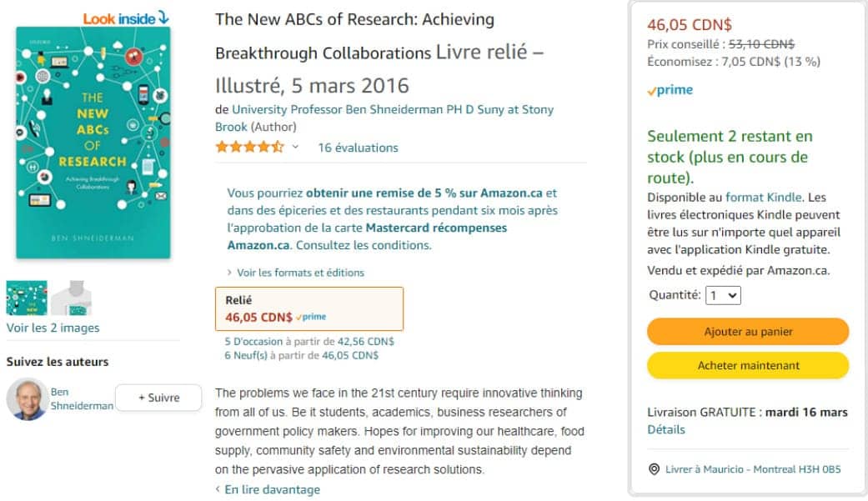This screenshot has width=868, height=501.
Task: Click the location pin beside "Livrer à Mauricio"
Action: click(x=655, y=469)
